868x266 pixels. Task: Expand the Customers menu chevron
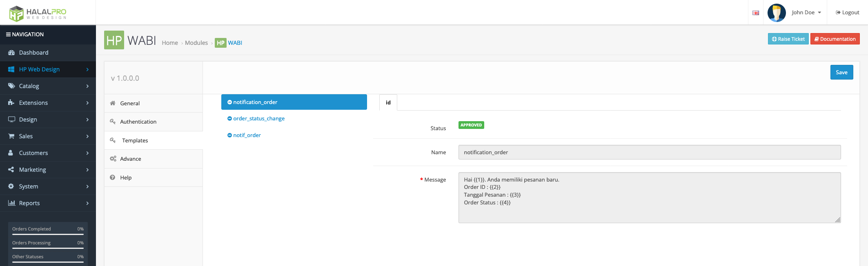point(87,153)
